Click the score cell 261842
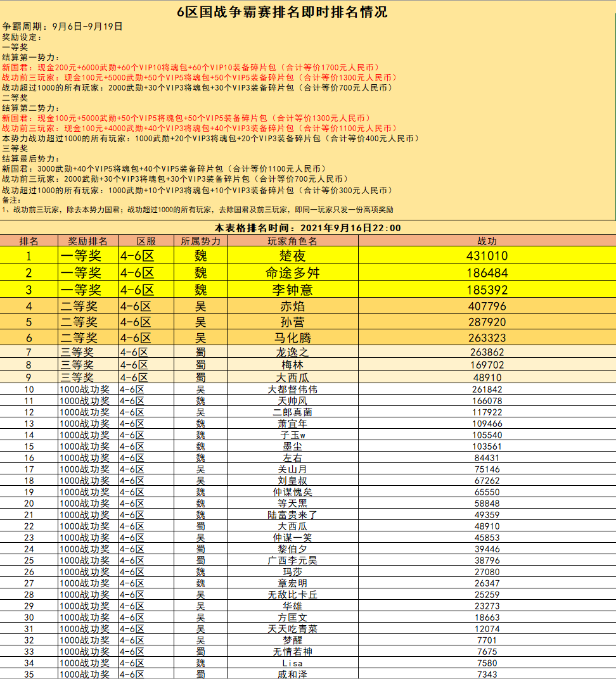The height and width of the screenshot is (679, 616). 487,390
